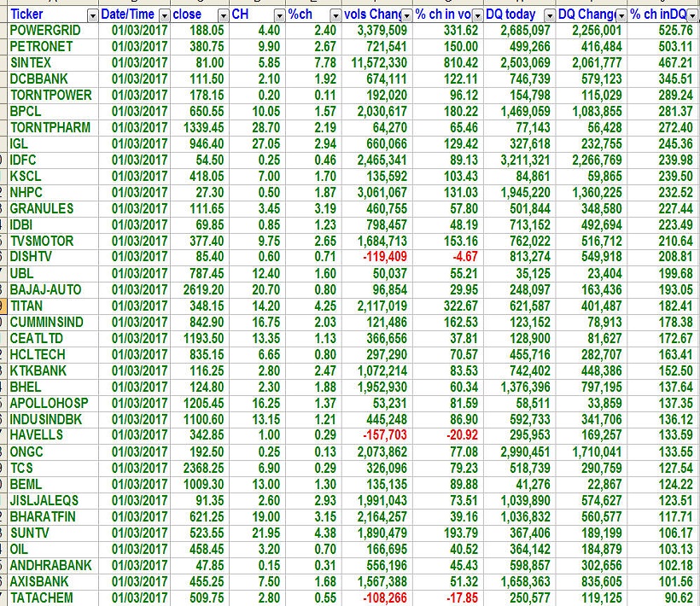Viewport: 700px width, 606px height.
Task: Select the OIL ticker cell
Action: coord(53,550)
